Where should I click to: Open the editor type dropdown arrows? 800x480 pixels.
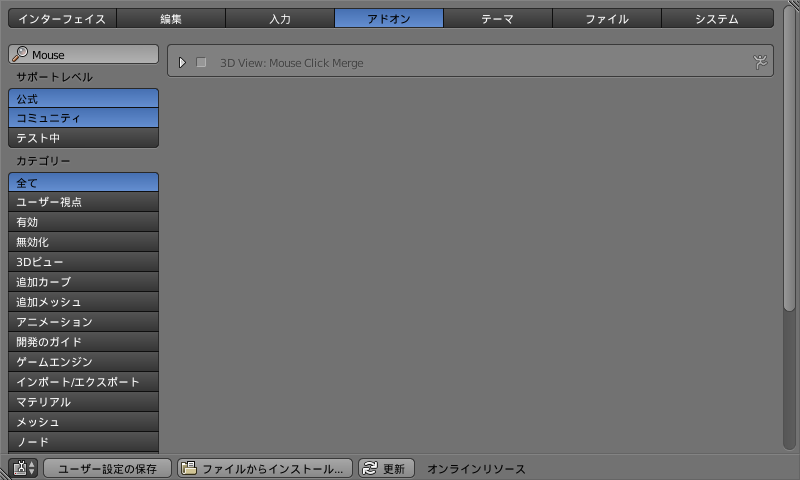[32, 468]
